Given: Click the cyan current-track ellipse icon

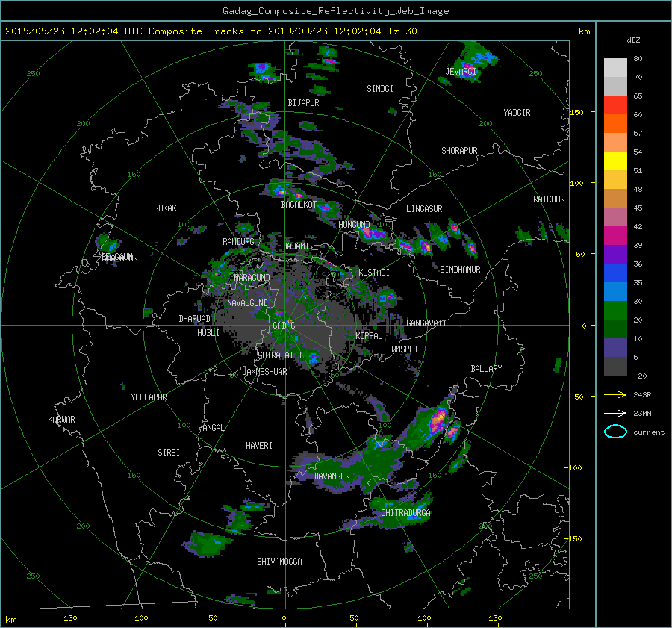Looking at the screenshot, I should click(x=615, y=432).
